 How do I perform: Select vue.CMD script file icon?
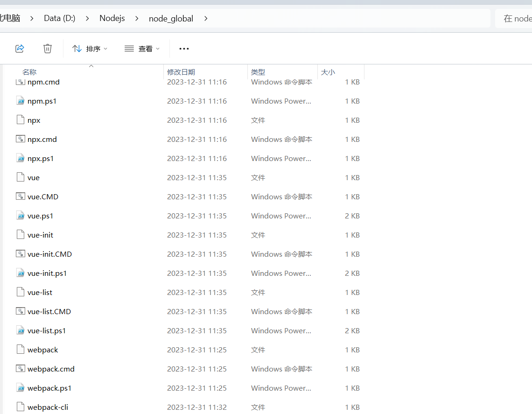21,196
